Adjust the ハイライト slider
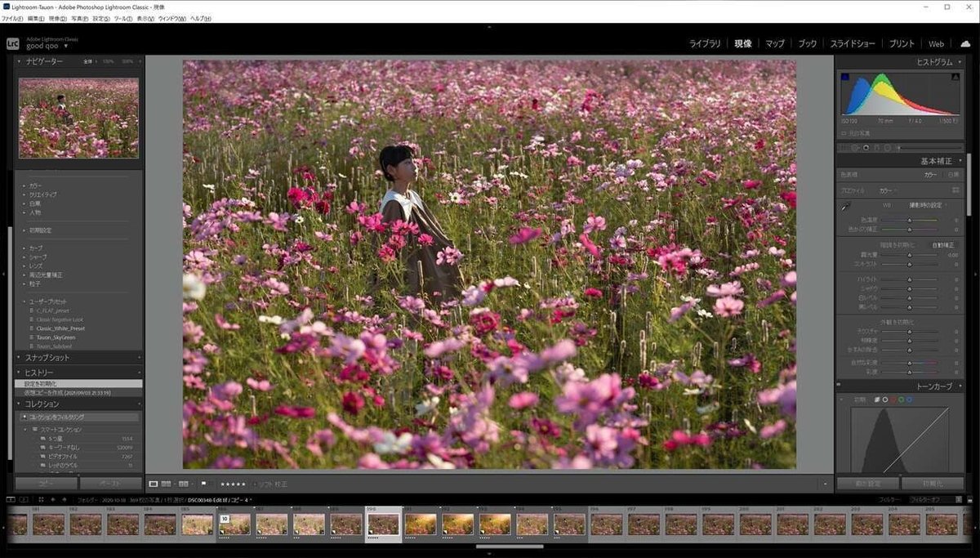 (909, 279)
